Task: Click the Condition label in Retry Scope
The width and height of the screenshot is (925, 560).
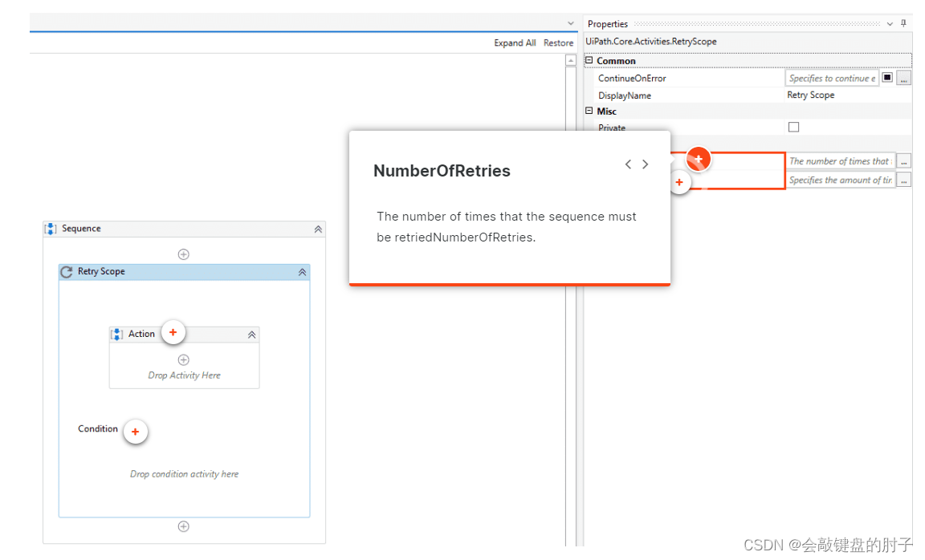Action: point(98,428)
